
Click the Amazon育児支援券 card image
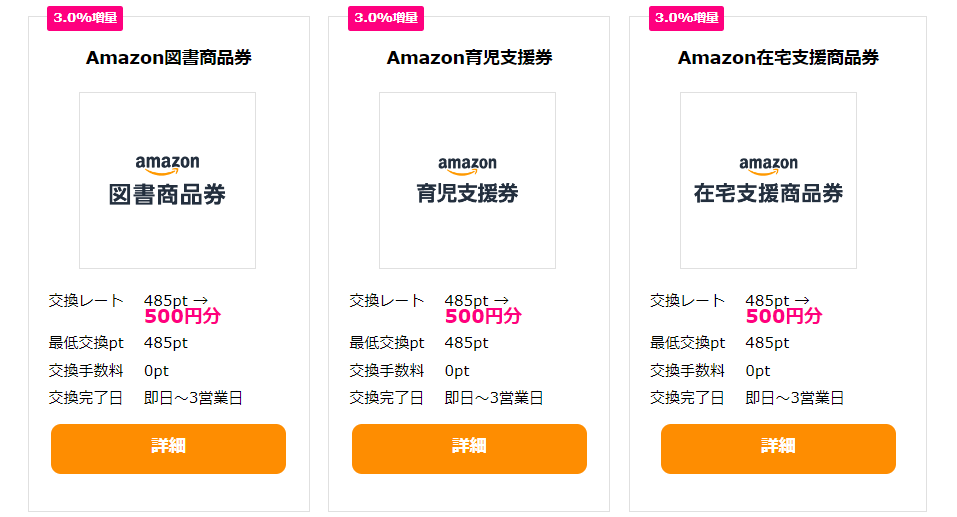coord(468,180)
